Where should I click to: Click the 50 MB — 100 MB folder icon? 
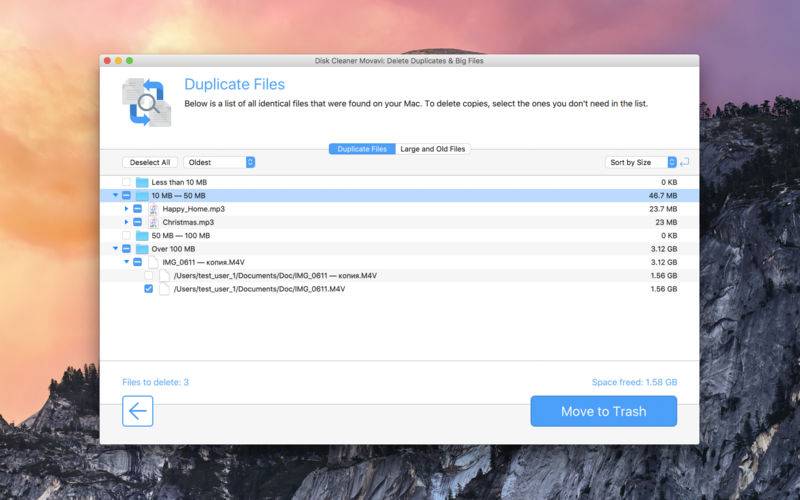click(x=142, y=236)
